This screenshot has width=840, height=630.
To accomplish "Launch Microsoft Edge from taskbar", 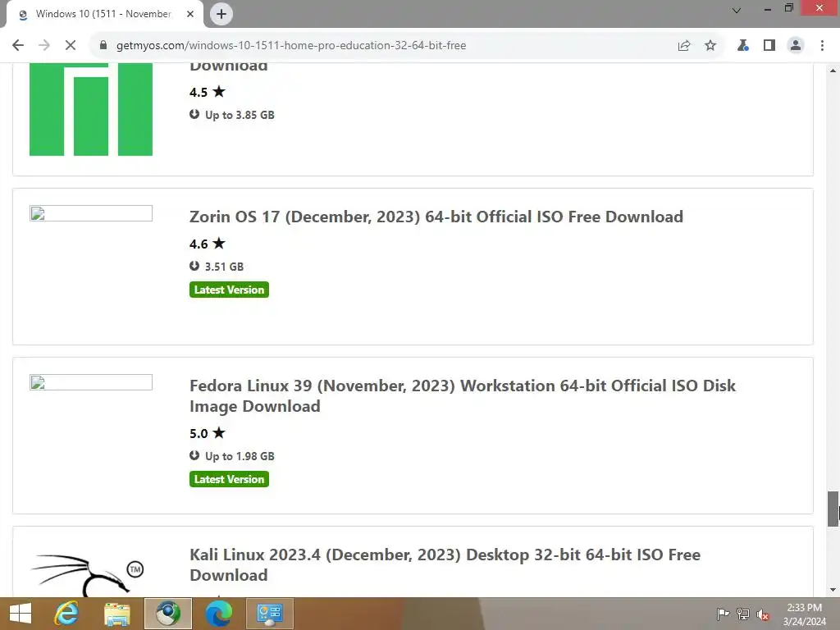I will point(219,614).
